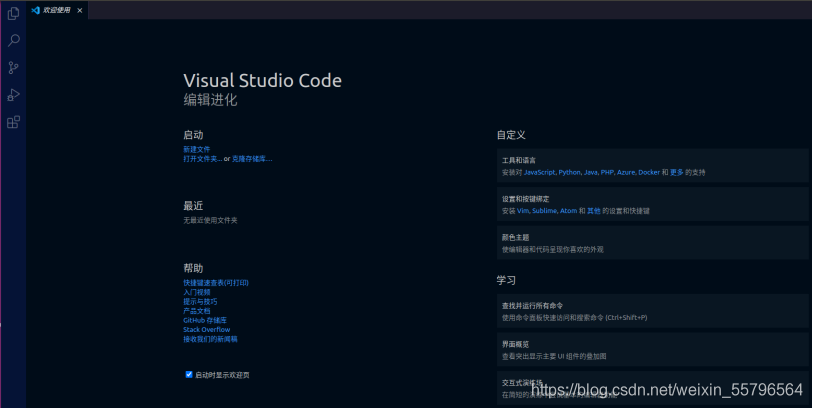Install Python support link
813x409 pixels.
pos(569,172)
